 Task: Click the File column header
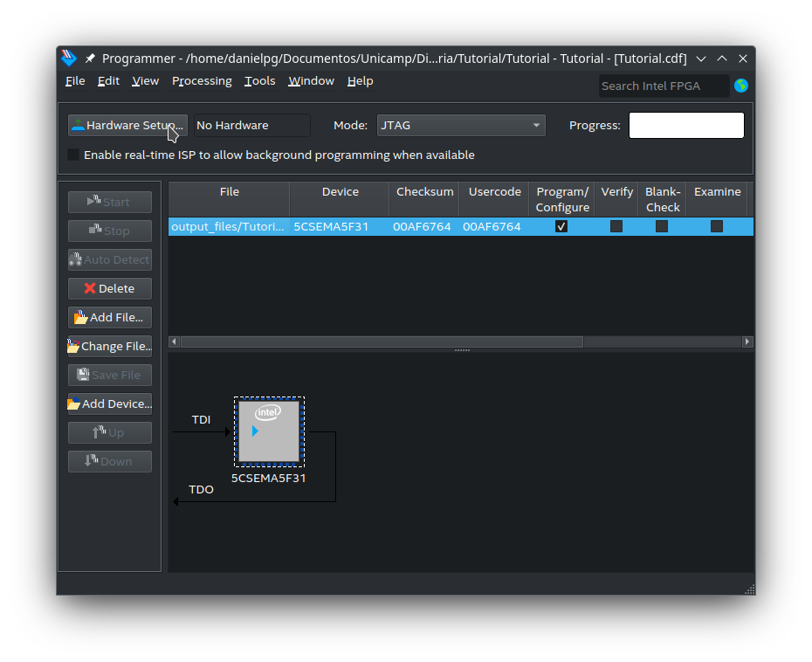pos(229,199)
